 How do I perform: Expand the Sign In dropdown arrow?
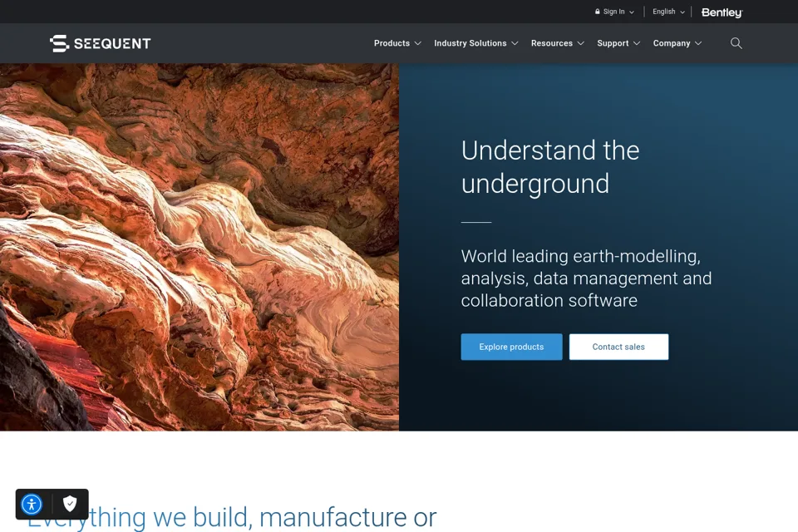[632, 12]
